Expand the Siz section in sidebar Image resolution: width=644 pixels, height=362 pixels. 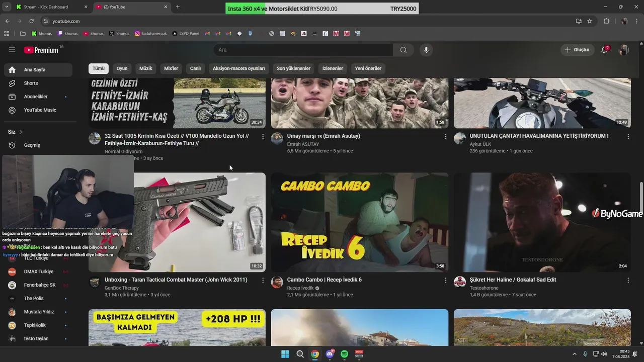tap(15, 132)
